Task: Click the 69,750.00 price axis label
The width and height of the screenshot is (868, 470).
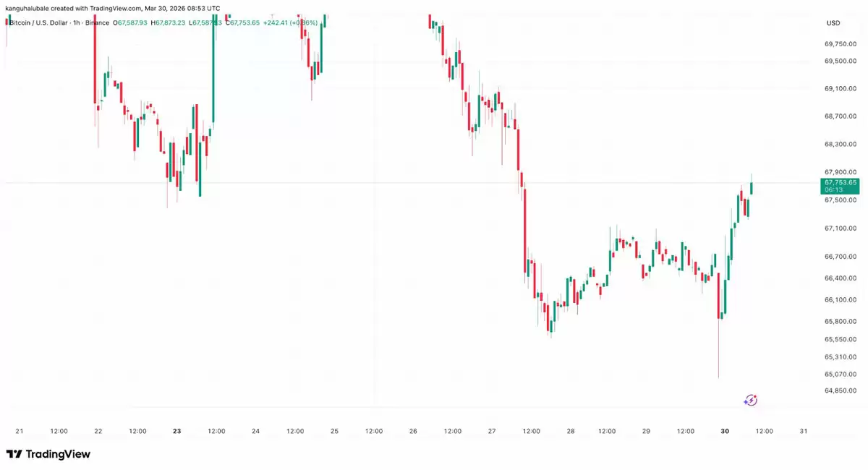Action: tap(840, 43)
